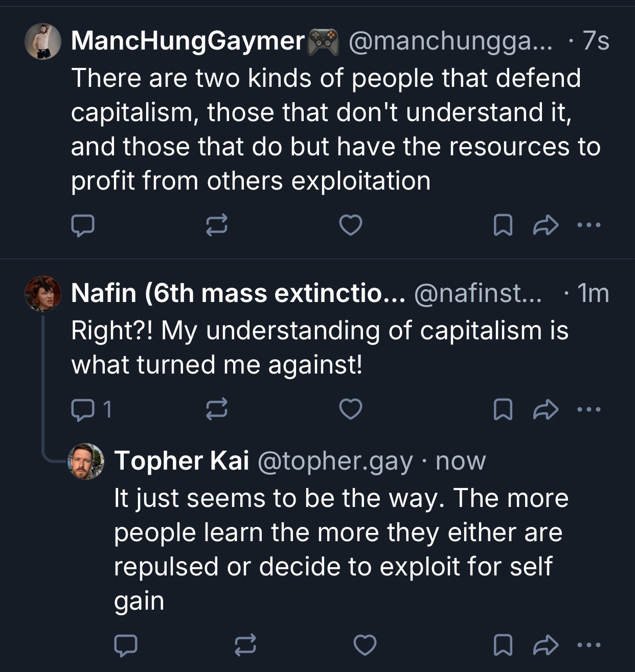Image resolution: width=635 pixels, height=672 pixels.
Task: Open MancHungGaymer's profile picture
Action: (43, 41)
